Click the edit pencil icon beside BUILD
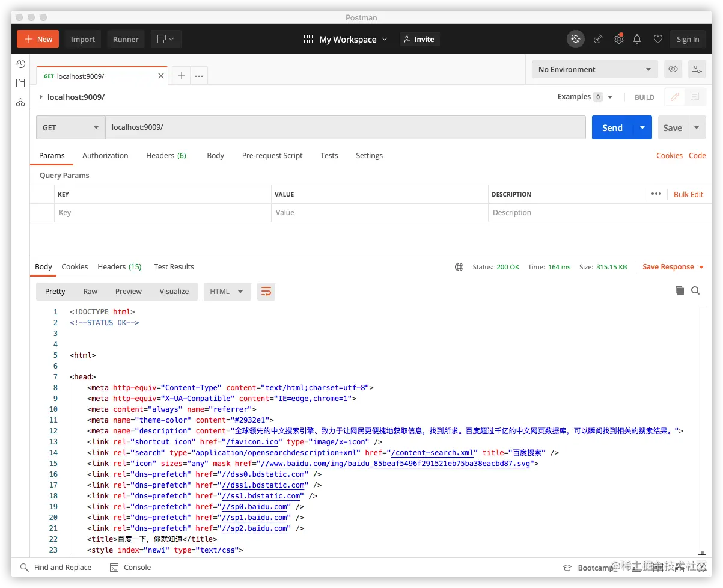 [675, 97]
